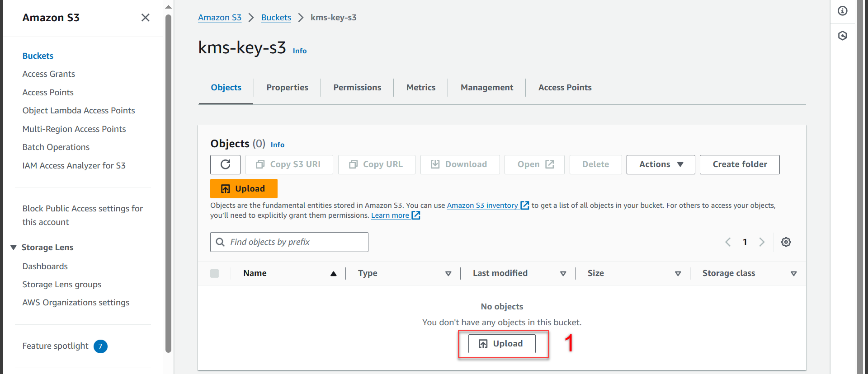Open table preferences gear icon

[786, 242]
